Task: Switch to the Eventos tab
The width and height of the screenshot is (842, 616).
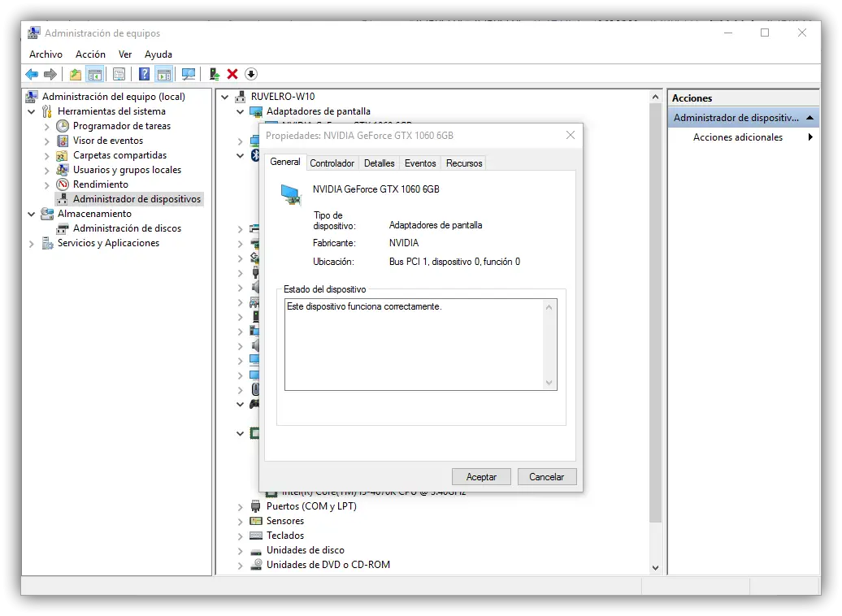Action: tap(420, 163)
